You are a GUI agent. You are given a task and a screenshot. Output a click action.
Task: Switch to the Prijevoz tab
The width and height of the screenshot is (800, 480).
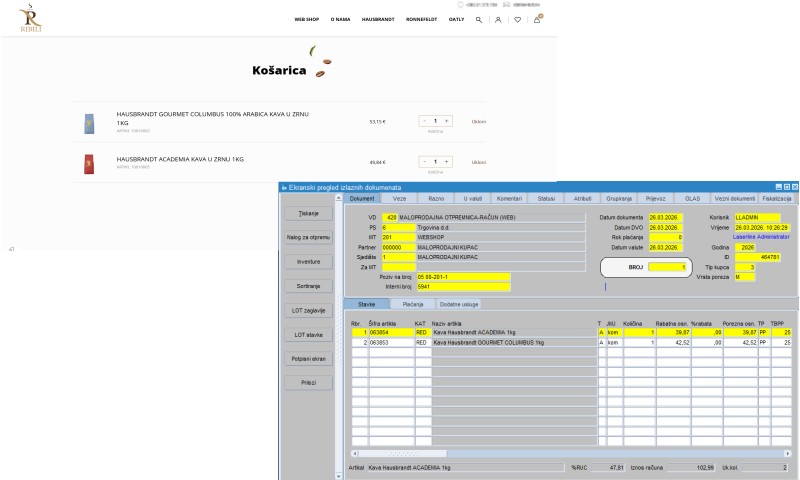click(655, 198)
